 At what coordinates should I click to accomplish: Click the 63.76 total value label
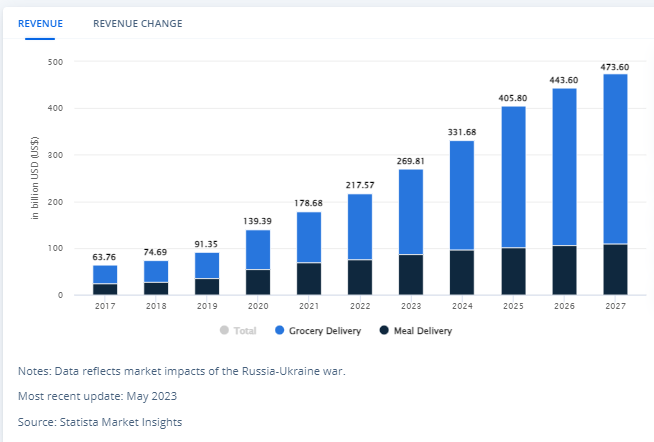click(x=104, y=257)
